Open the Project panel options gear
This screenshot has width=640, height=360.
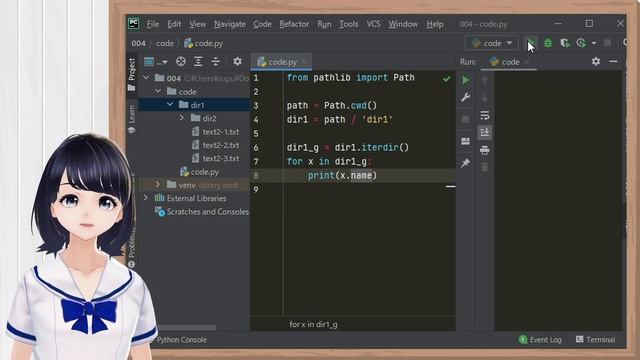tap(237, 62)
